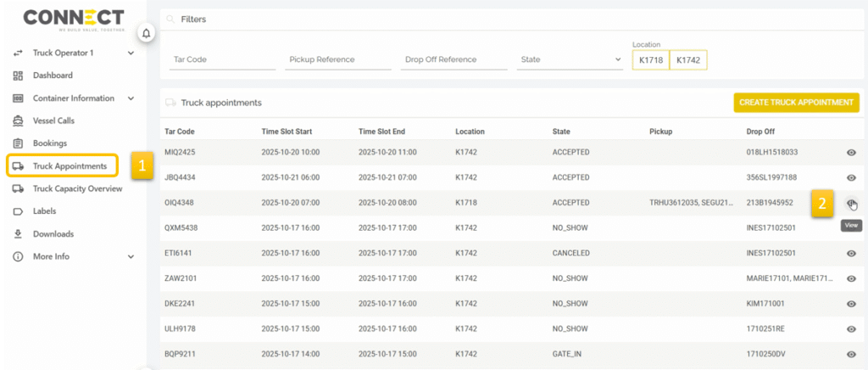The image size is (868, 370).
Task: Click the Create Truck Appointment button
Action: click(x=796, y=103)
